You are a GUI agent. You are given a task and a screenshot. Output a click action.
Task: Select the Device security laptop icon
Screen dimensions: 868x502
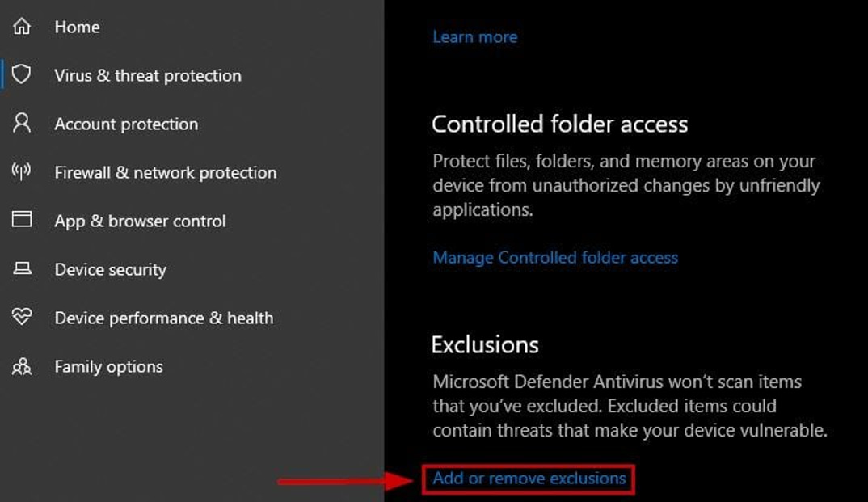pyautogui.click(x=22, y=269)
